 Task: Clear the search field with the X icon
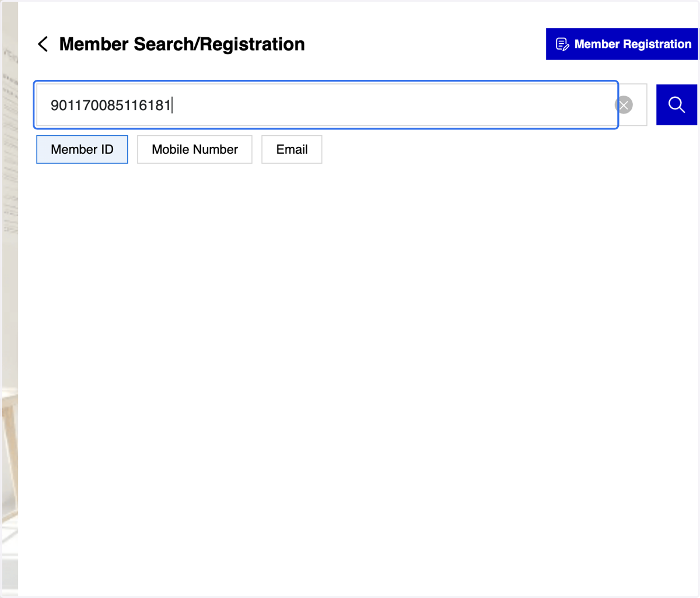pos(624,105)
